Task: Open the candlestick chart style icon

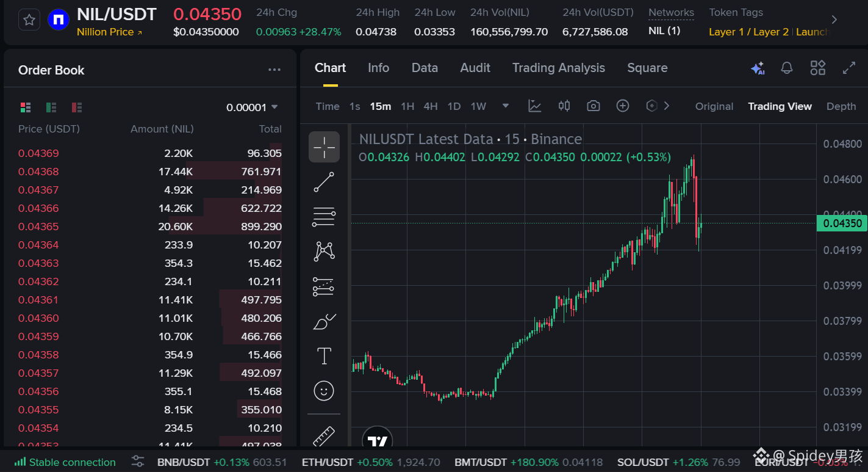Action: pos(564,106)
